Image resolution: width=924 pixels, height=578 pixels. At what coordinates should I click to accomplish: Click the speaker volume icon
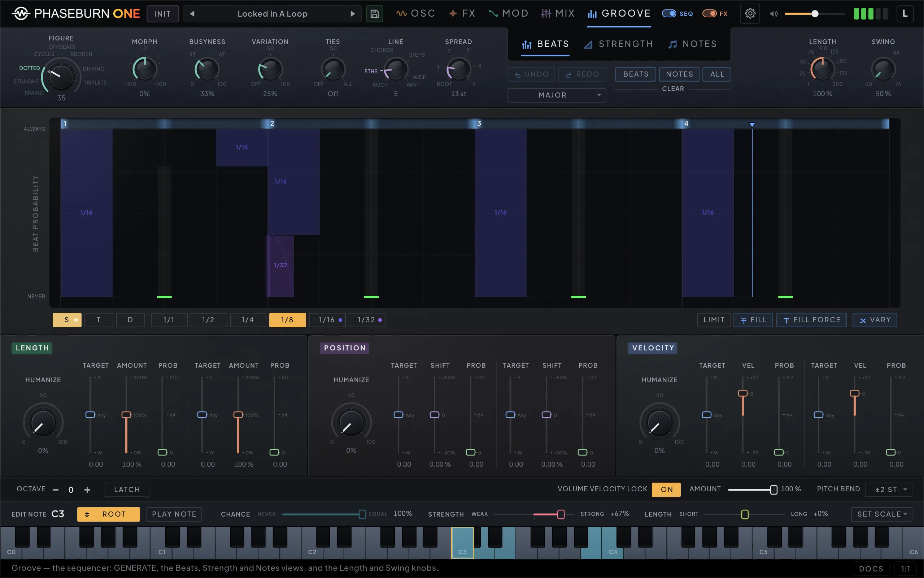tap(773, 14)
